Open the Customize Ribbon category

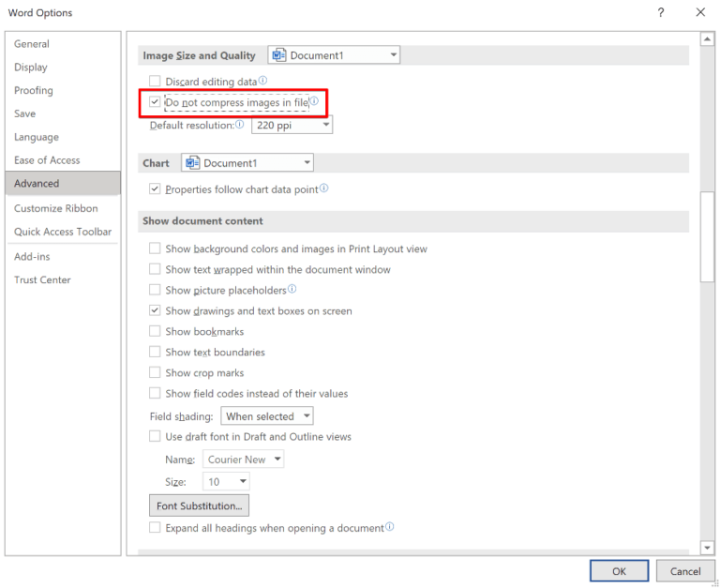pos(56,208)
